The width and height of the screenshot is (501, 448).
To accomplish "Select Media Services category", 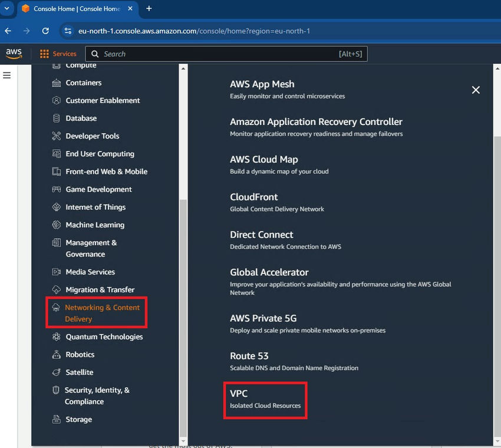I will 90,272.
